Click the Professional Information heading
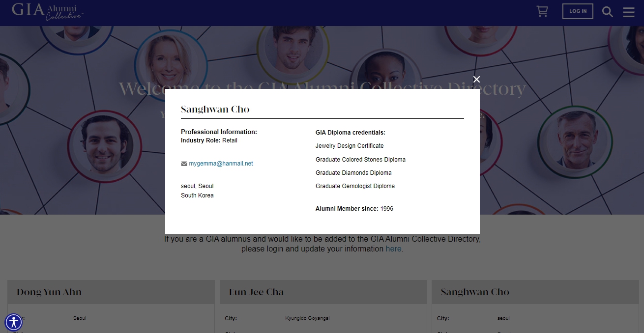 tap(219, 132)
